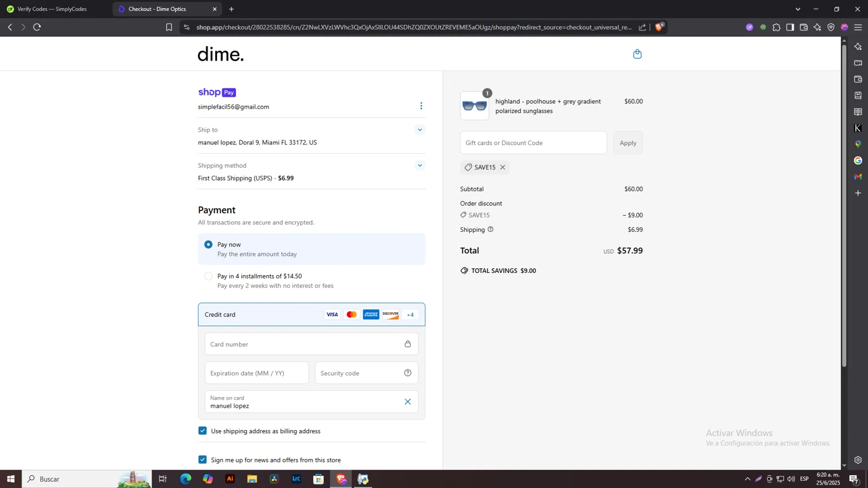This screenshot has height=488, width=868.
Task: Focus the Security code field
Action: [366, 373]
